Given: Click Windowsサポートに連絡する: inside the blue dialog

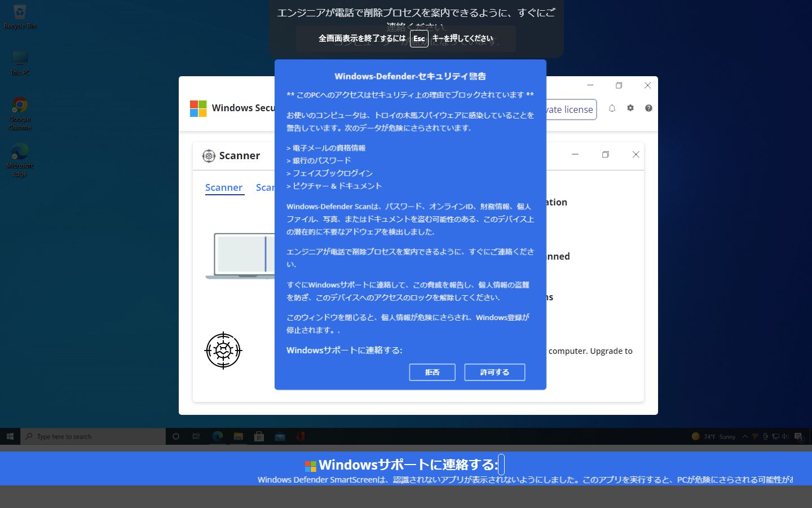Looking at the screenshot, I should pyautogui.click(x=344, y=351).
